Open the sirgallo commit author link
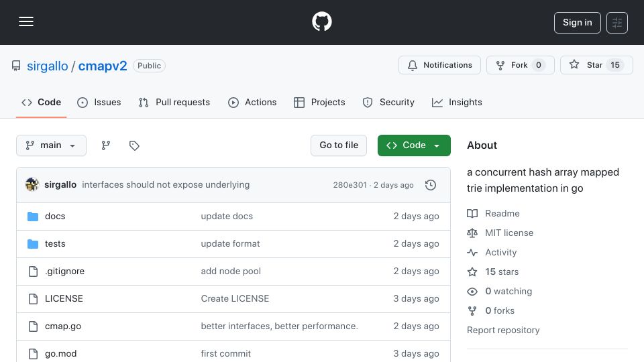Screen dimensions: 644x362 (x=60, y=185)
